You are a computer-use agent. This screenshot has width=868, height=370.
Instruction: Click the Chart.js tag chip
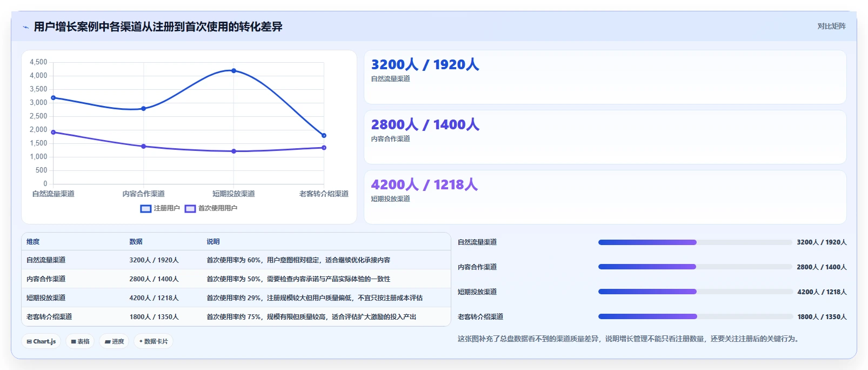[x=41, y=341]
